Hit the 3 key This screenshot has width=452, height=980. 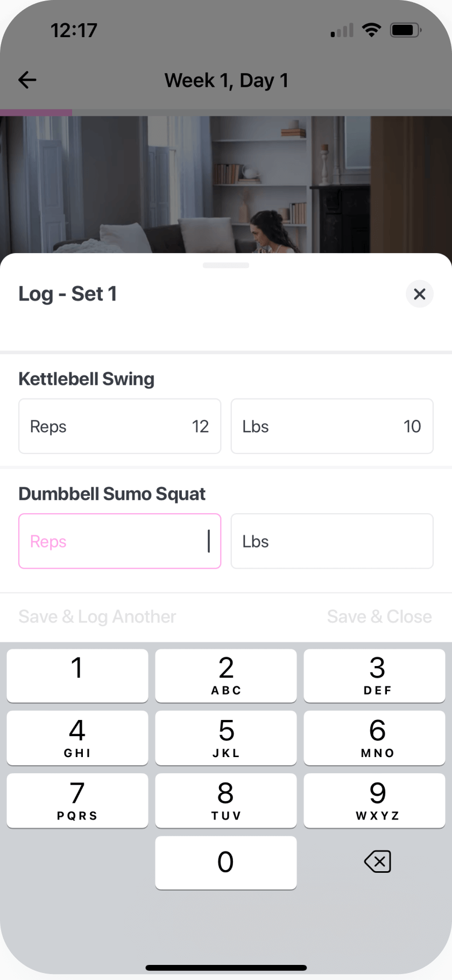pos(375,675)
